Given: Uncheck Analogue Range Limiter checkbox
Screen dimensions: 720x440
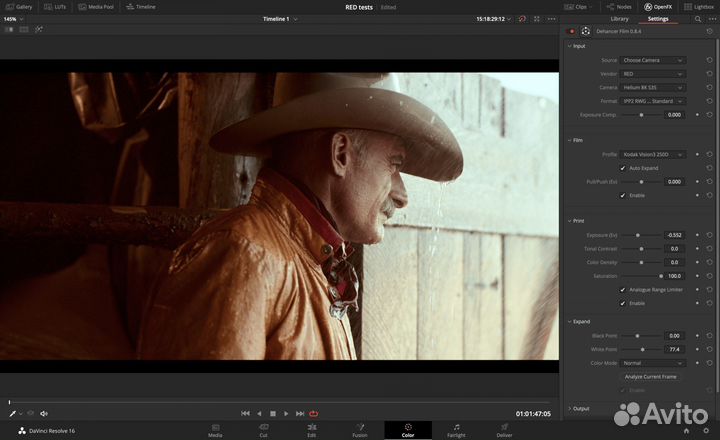Looking at the screenshot, I should click(623, 290).
